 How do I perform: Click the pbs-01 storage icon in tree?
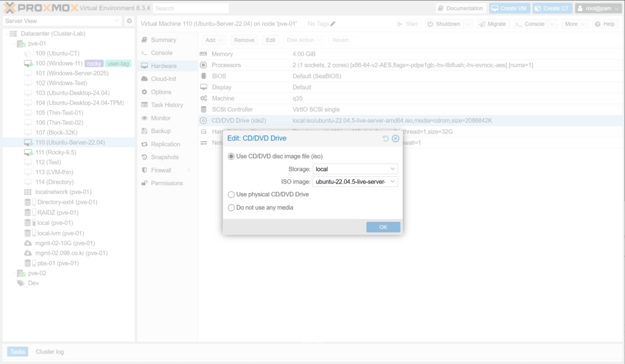(27, 263)
